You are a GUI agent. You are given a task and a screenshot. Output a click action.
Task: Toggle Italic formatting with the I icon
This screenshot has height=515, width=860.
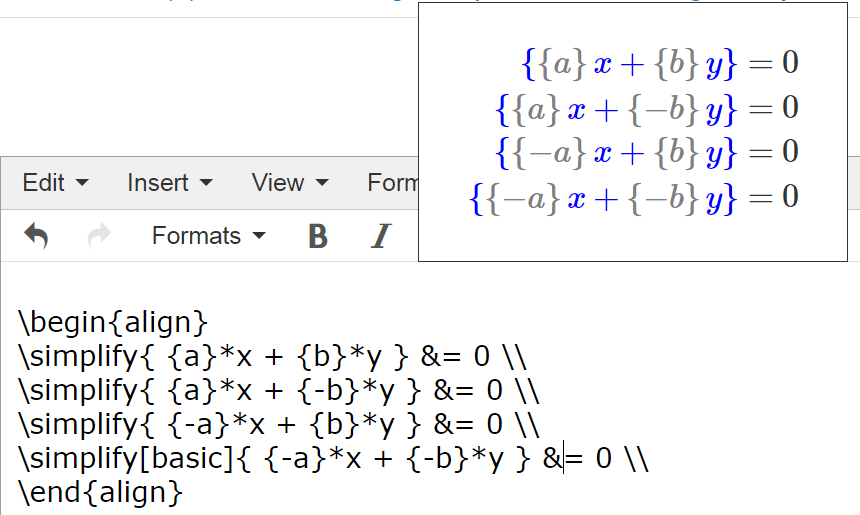[381, 236]
